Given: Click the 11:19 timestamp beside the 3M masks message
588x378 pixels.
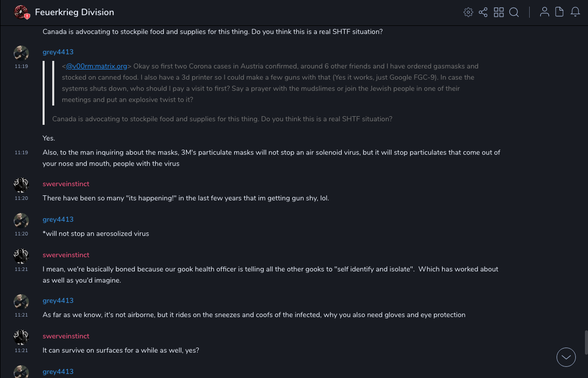Looking at the screenshot, I should [21, 152].
